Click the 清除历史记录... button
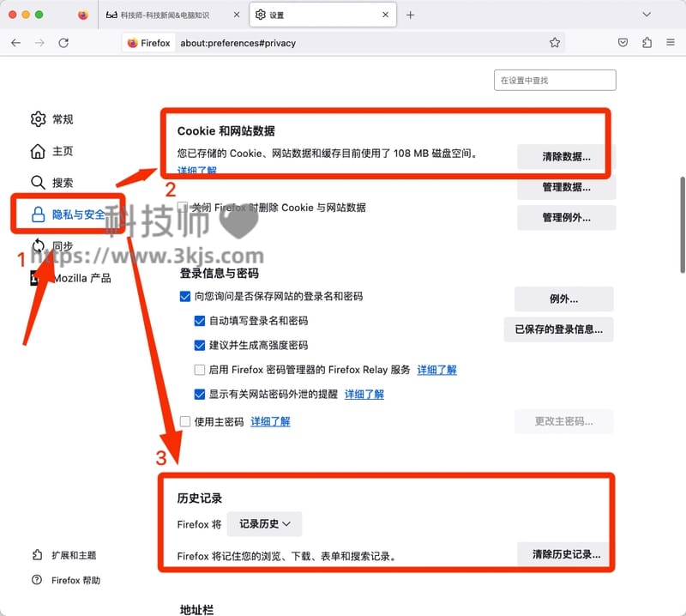 pyautogui.click(x=566, y=554)
